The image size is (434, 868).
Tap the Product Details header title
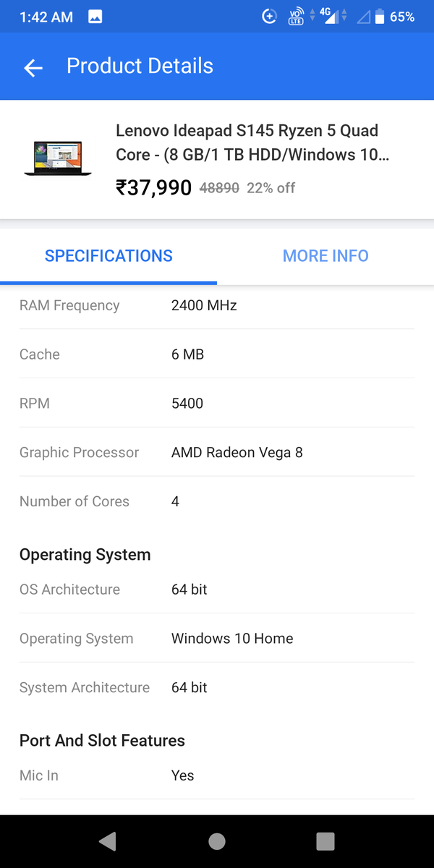pyautogui.click(x=140, y=66)
